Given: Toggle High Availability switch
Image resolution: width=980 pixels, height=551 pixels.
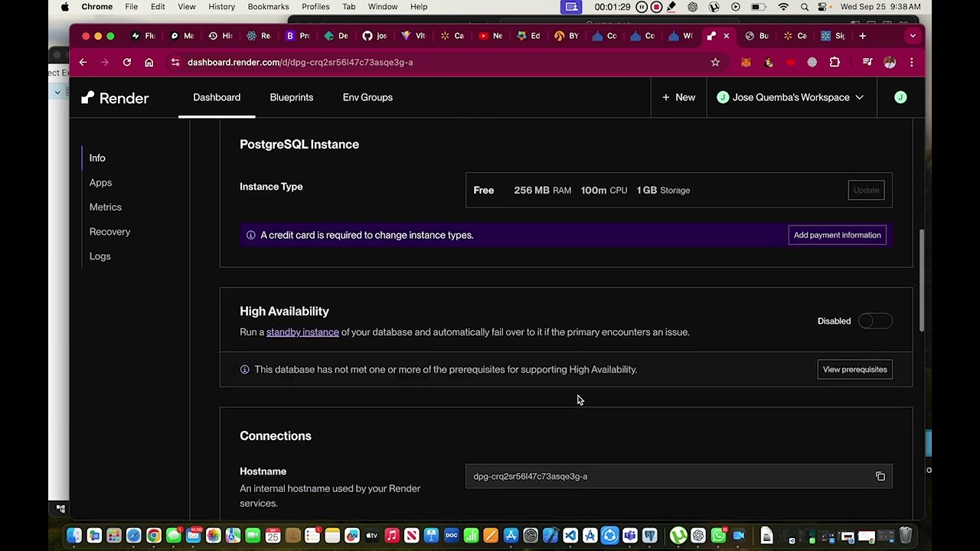Looking at the screenshot, I should 875,321.
